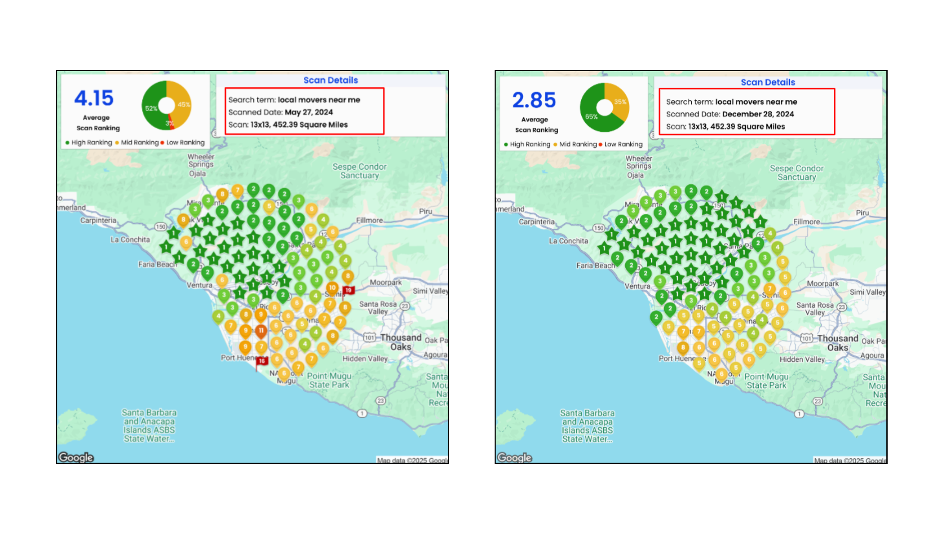This screenshot has height=560, width=948.
Task: Click the Map data ©2025 Google link, left map
Action: point(412,460)
